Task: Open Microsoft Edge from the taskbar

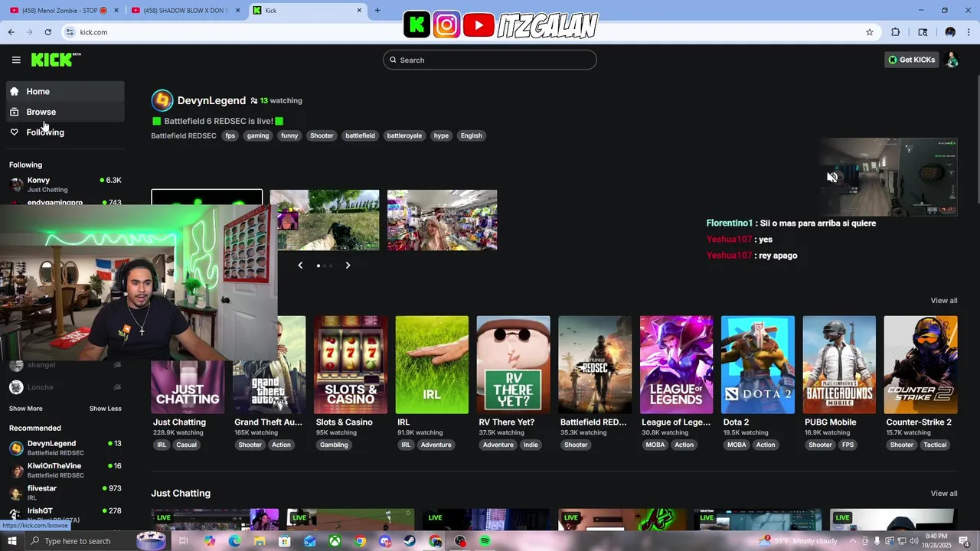Action: click(234, 541)
